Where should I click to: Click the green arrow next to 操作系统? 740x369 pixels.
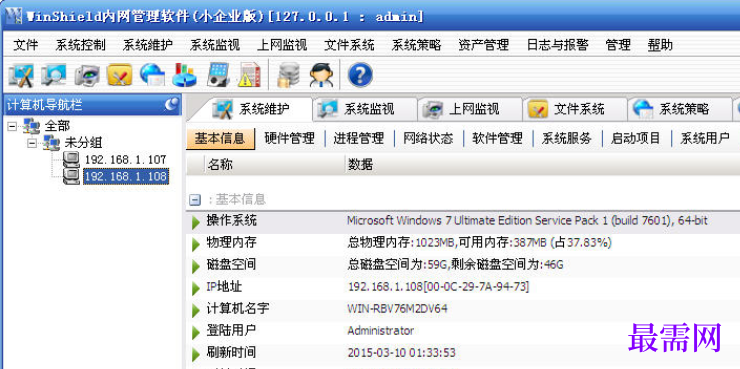[x=196, y=222]
